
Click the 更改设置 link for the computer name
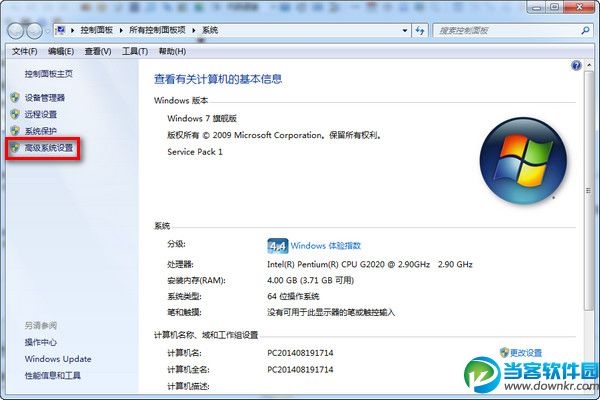pos(526,353)
